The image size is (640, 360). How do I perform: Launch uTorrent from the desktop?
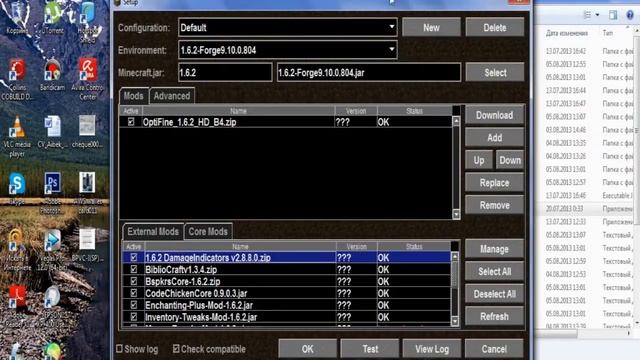(53, 17)
